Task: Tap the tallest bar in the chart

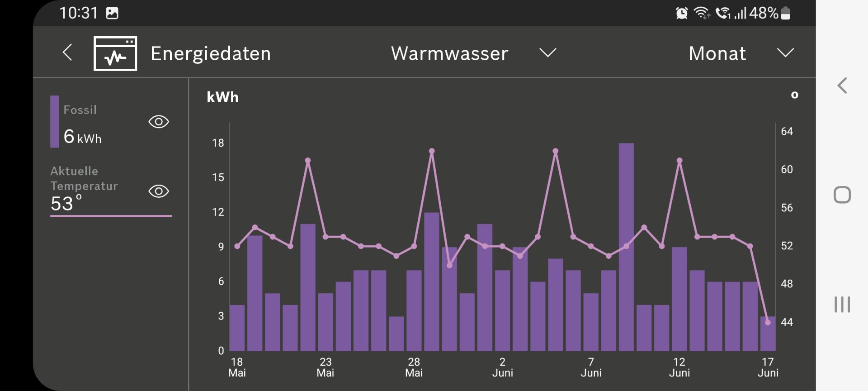Action: coord(626,247)
